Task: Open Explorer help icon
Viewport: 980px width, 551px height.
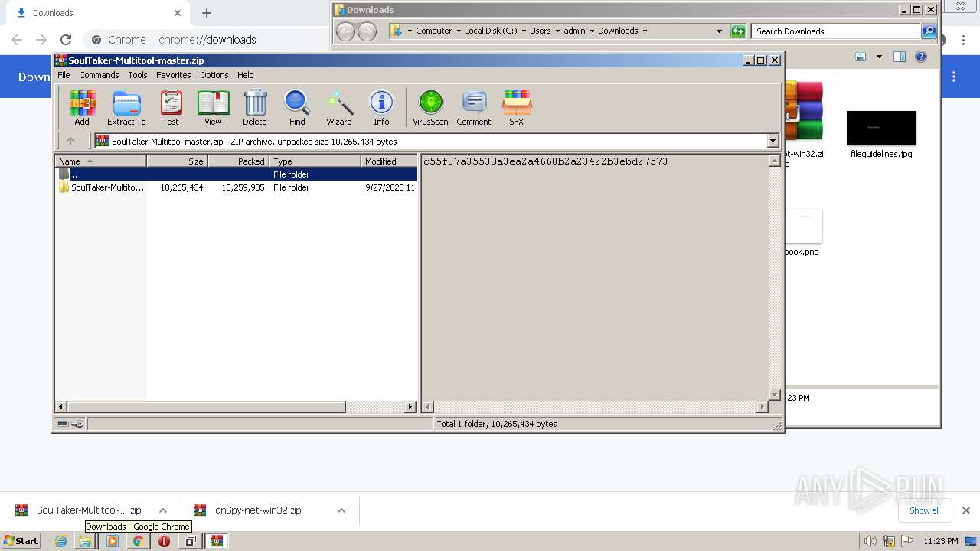Action: pos(921,57)
